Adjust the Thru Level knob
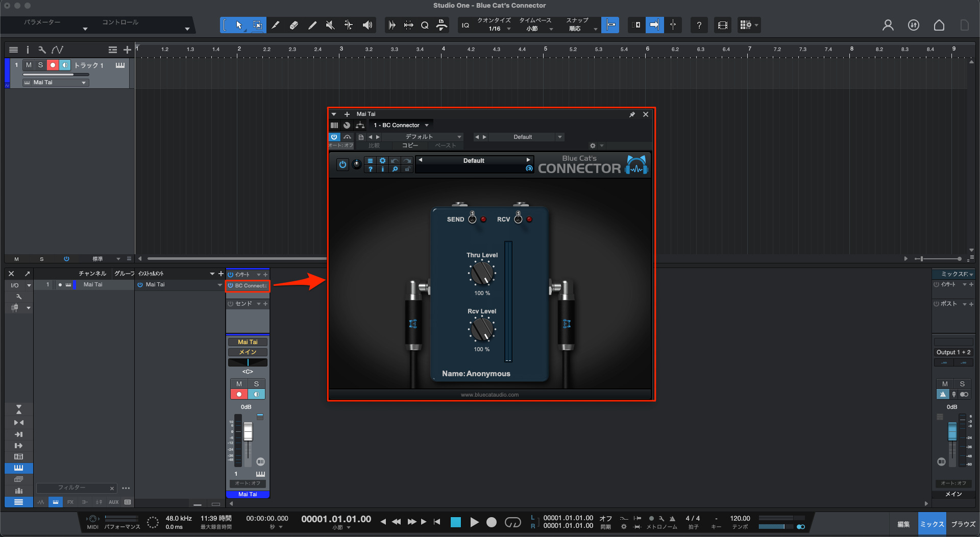Screen dimensions: 980x537 (x=482, y=273)
